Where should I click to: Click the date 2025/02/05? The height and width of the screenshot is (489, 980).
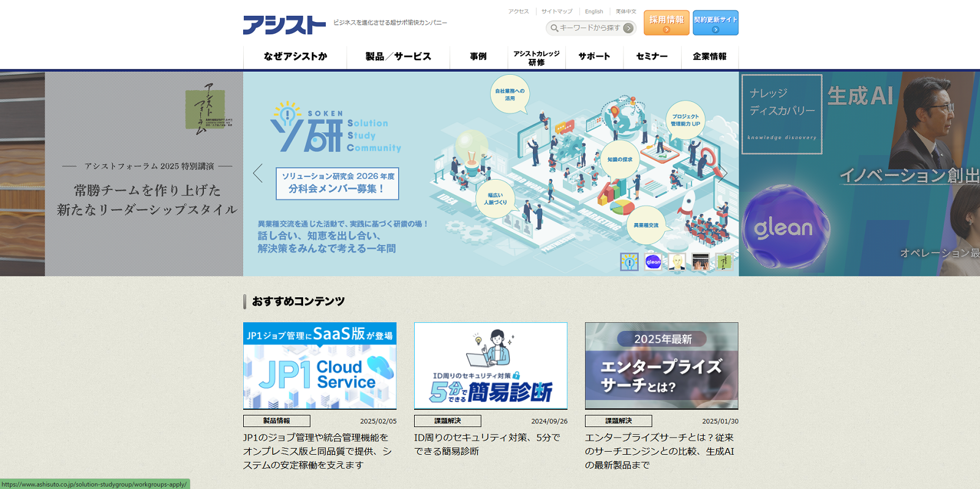(378, 422)
